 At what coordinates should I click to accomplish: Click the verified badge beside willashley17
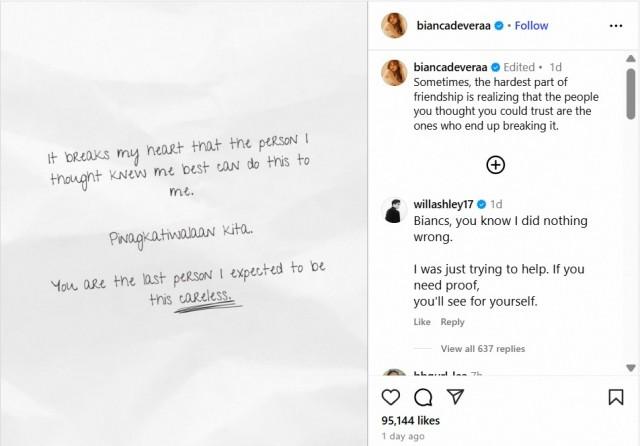point(482,204)
